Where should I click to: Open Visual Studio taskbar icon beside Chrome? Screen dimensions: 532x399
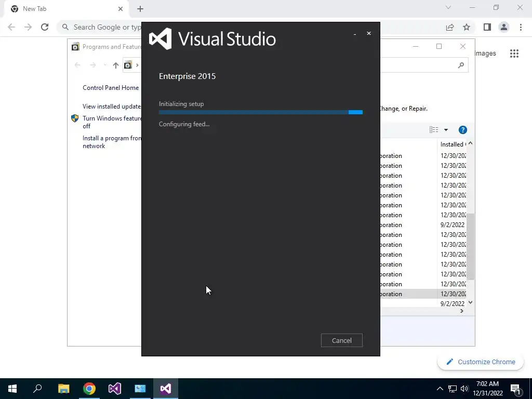[x=115, y=389]
